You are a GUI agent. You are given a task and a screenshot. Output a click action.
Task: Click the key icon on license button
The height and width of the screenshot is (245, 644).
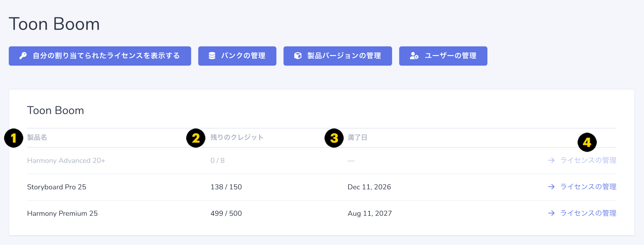click(x=23, y=56)
